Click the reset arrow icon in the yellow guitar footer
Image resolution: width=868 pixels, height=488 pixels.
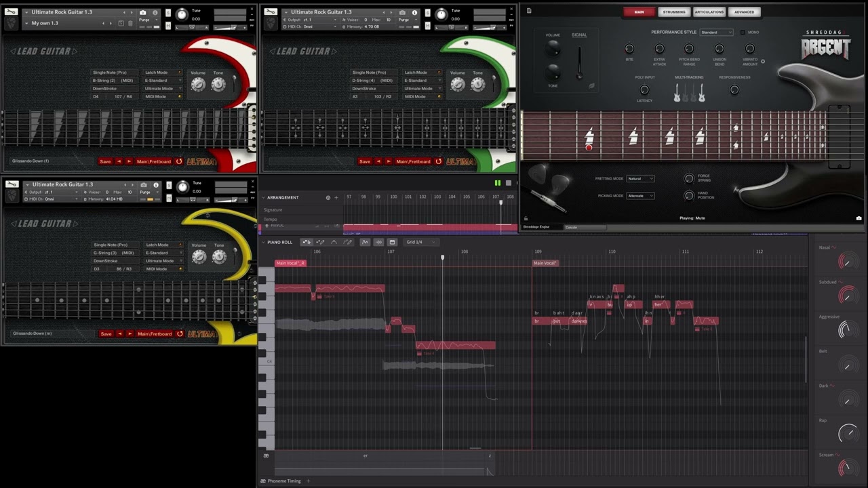pos(180,333)
